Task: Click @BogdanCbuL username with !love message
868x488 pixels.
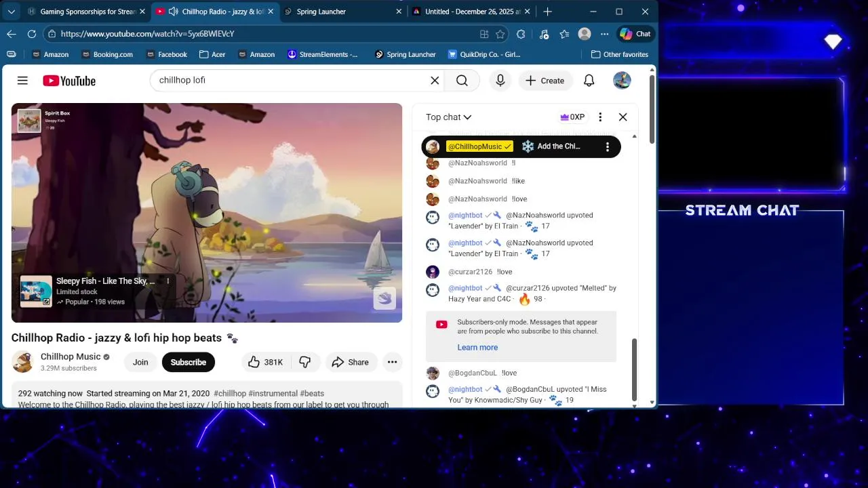Action: (x=472, y=373)
